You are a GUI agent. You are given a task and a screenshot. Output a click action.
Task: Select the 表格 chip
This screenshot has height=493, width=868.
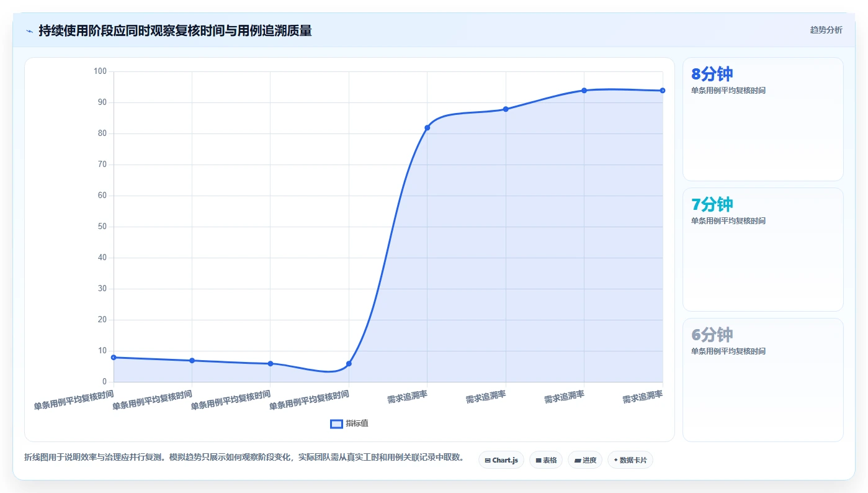click(546, 460)
